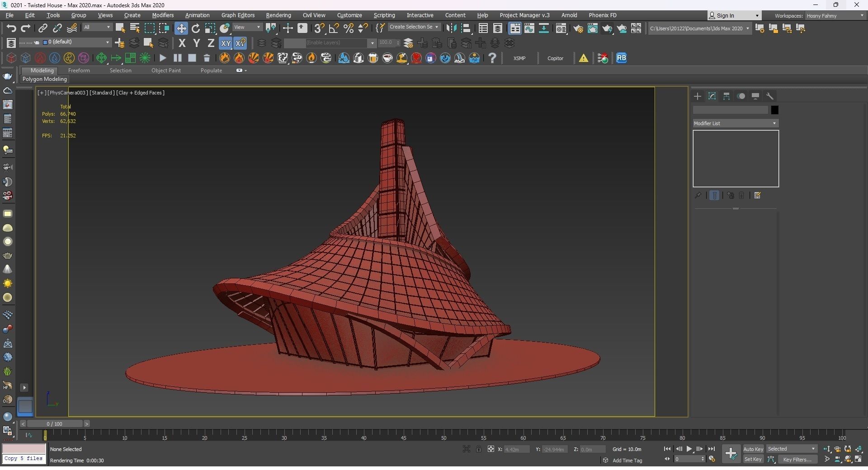Open the Hierarchy panel tab icon
Image resolution: width=868 pixels, height=470 pixels.
[726, 96]
